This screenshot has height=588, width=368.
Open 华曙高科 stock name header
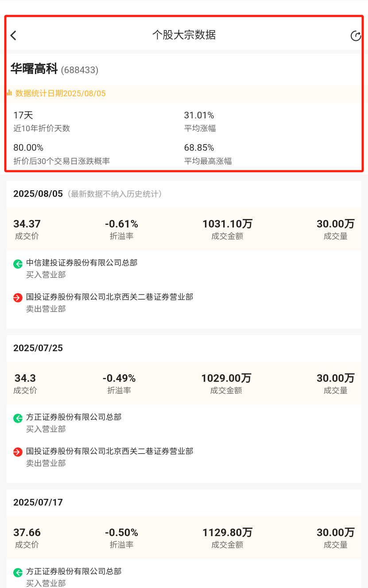[x=34, y=69]
